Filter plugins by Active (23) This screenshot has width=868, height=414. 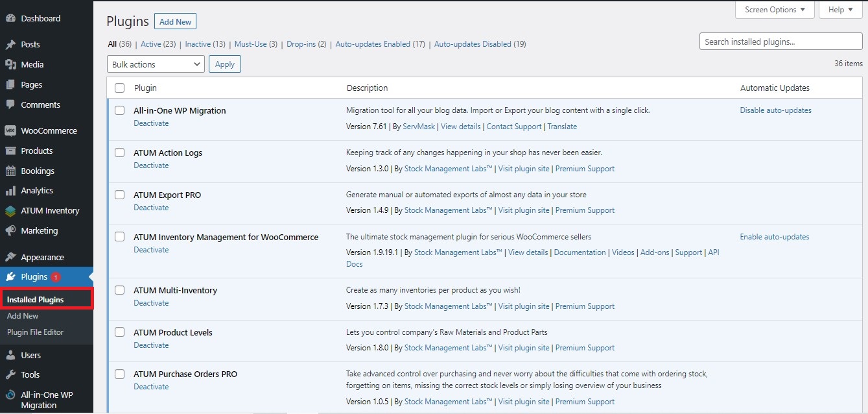coord(158,44)
